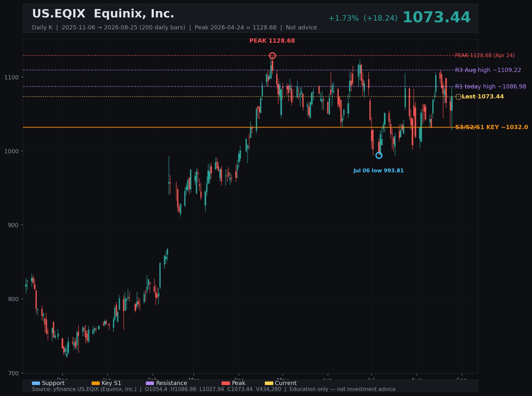The image size is (532, 396).
Task: Click the blue Support legend swatch
Action: point(36,383)
